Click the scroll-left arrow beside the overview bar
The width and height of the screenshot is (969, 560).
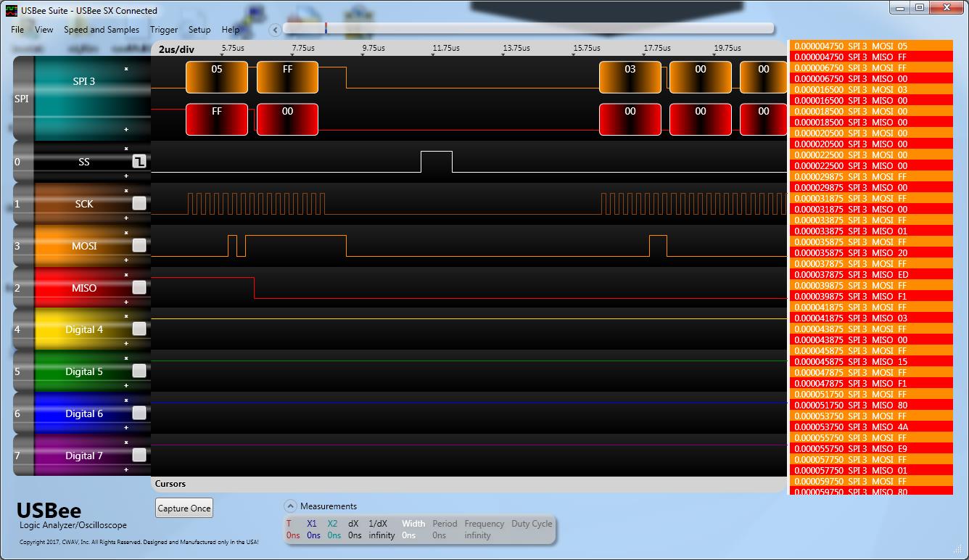[275, 30]
